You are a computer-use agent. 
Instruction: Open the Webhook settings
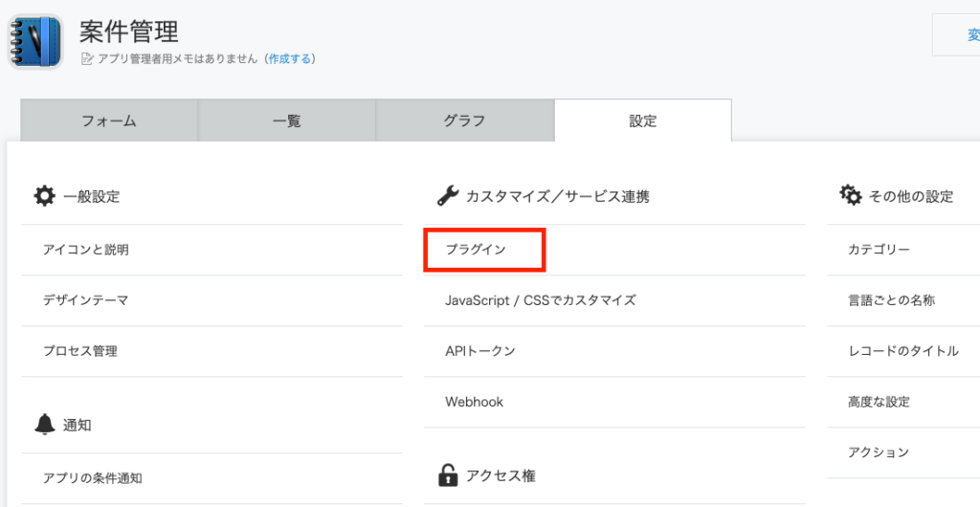474,402
